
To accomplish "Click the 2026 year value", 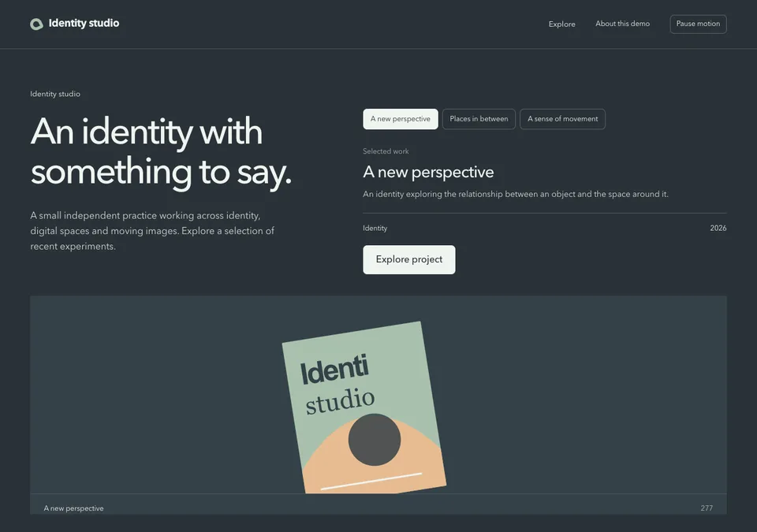I will pos(718,229).
